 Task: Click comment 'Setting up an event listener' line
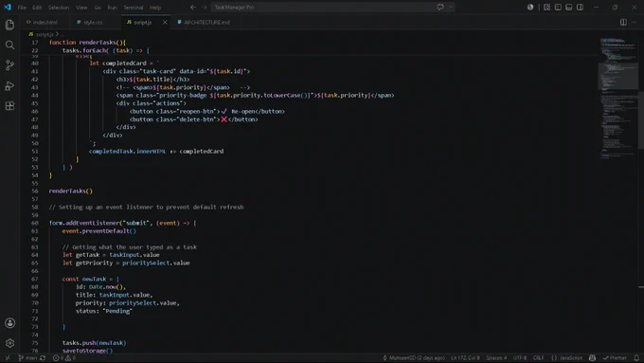click(x=146, y=207)
